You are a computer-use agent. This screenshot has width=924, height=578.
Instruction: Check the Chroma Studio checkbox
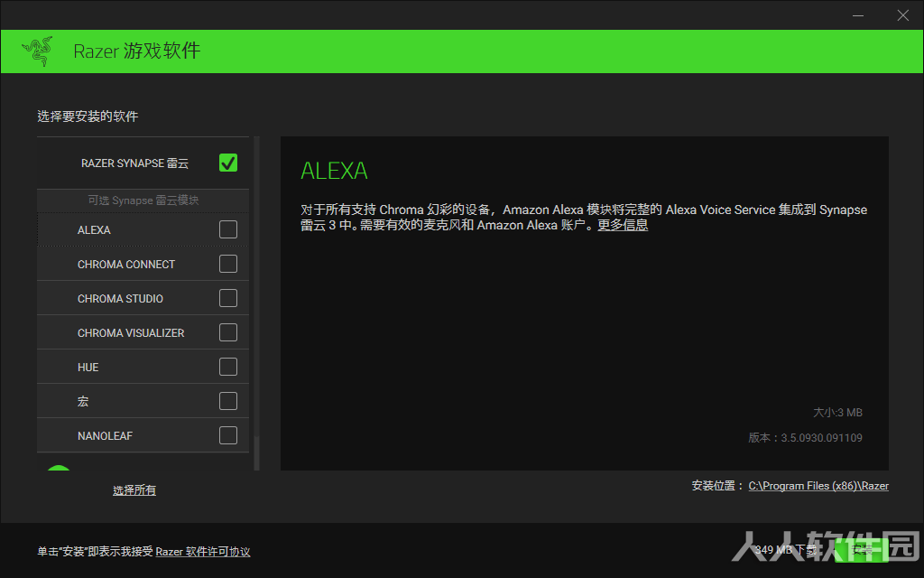(x=228, y=298)
